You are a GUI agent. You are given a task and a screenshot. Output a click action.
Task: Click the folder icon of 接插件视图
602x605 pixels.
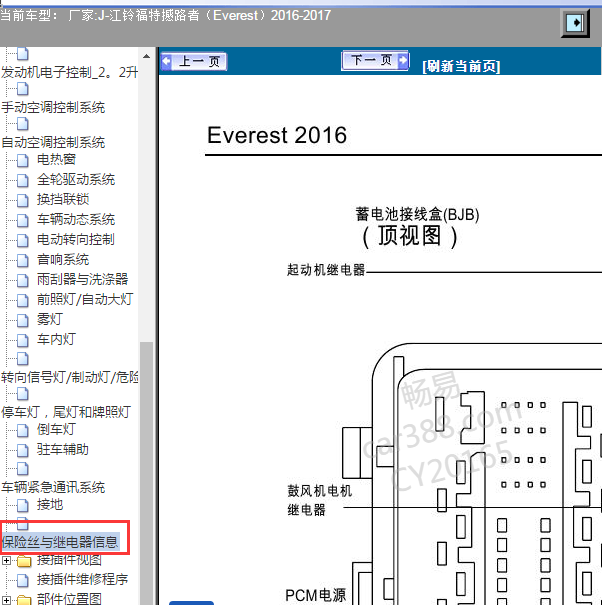[x=24, y=561]
